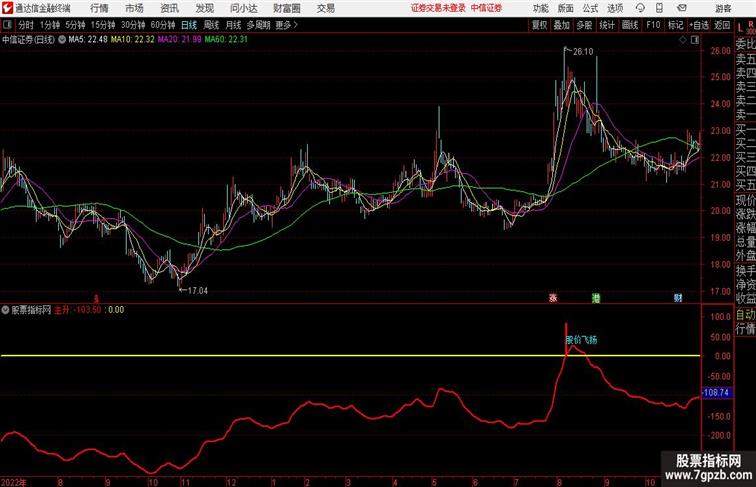Open the 市场 menu
The height and width of the screenshot is (487, 756).
pyautogui.click(x=135, y=8)
